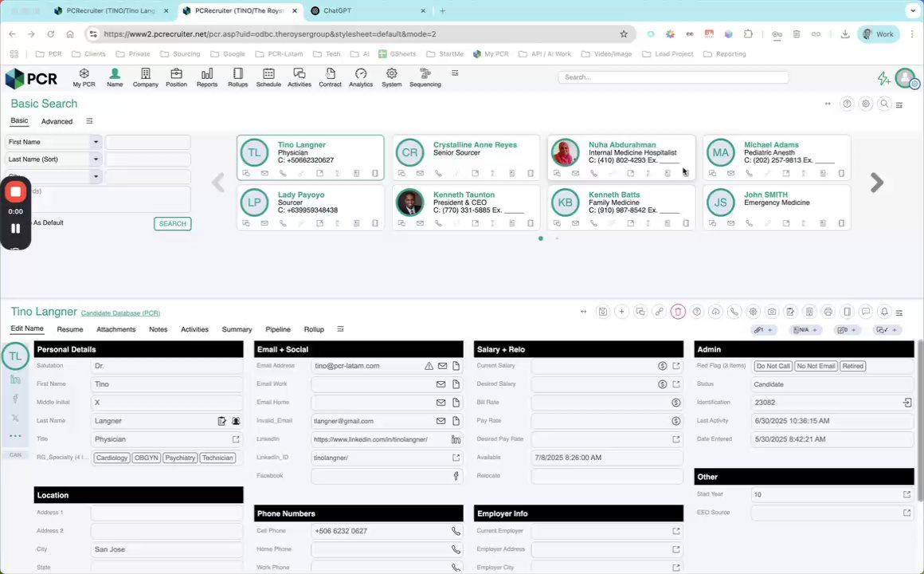The image size is (924, 574).
Task: Open Crystalline Anne Reyes contact card
Action: click(466, 158)
